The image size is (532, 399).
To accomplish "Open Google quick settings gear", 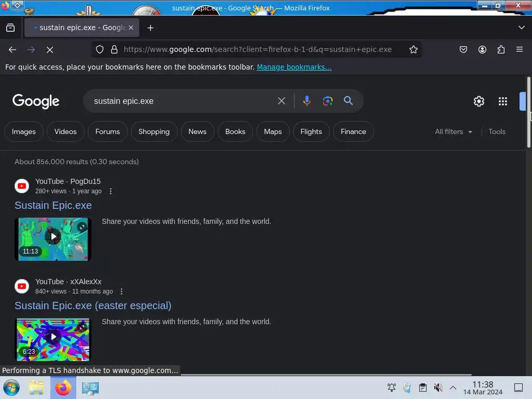I will click(478, 101).
